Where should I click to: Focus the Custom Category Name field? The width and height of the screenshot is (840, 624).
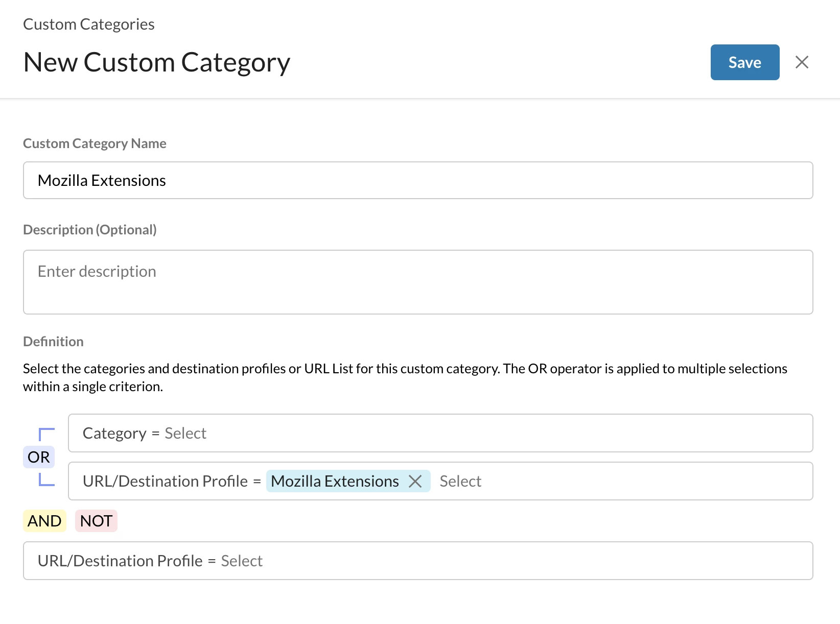417,180
